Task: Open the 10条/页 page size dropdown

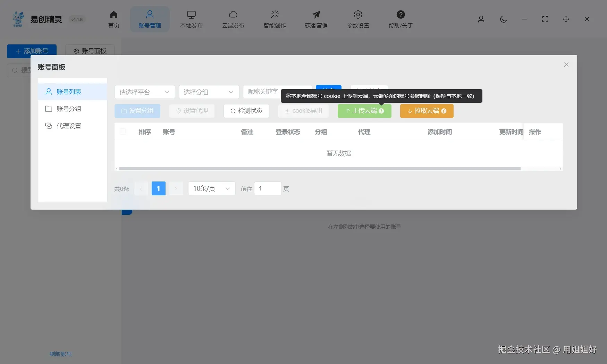Action: (211, 188)
